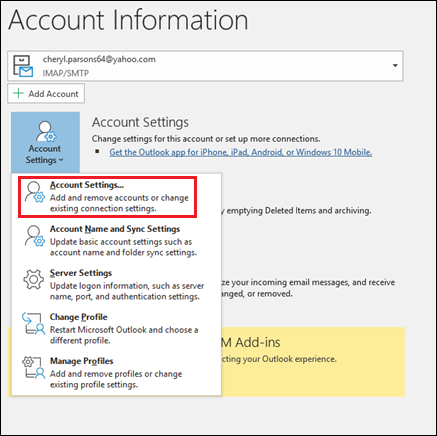The width and height of the screenshot is (437, 436).
Task: Click the Change Profile arrows icon
Action: 33,323
